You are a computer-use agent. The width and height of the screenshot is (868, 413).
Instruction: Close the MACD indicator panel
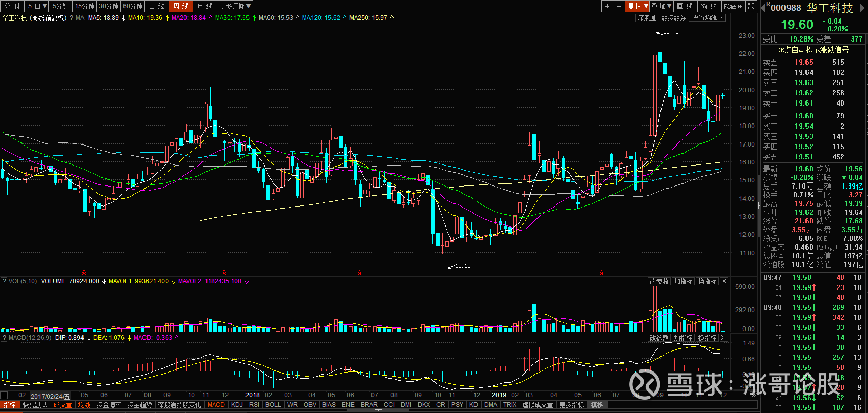coord(724,338)
